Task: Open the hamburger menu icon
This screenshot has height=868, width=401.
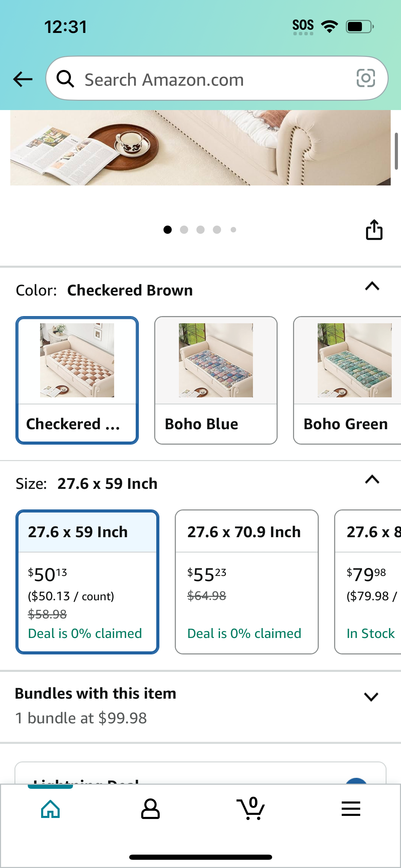Action: click(x=351, y=809)
